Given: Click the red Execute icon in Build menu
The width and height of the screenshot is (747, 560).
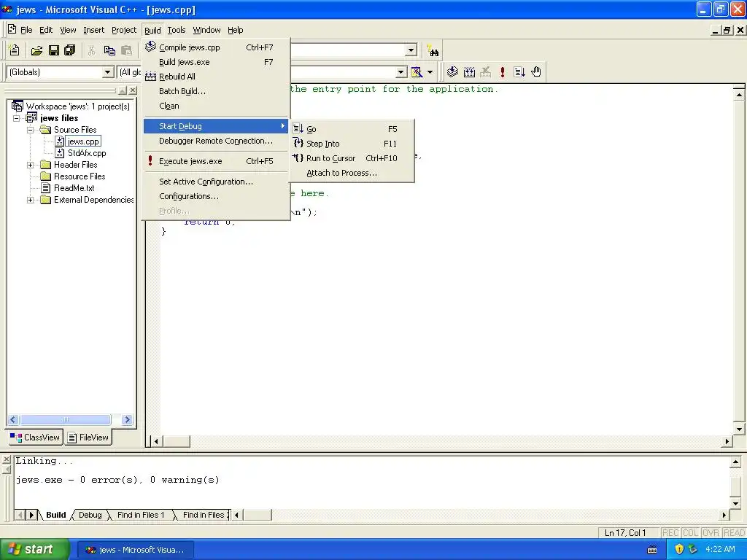Looking at the screenshot, I should 150,161.
